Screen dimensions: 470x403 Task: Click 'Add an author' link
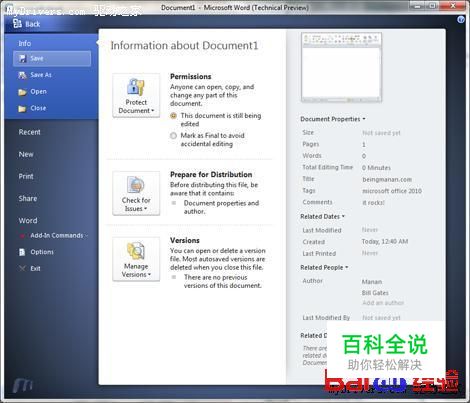[x=383, y=303]
